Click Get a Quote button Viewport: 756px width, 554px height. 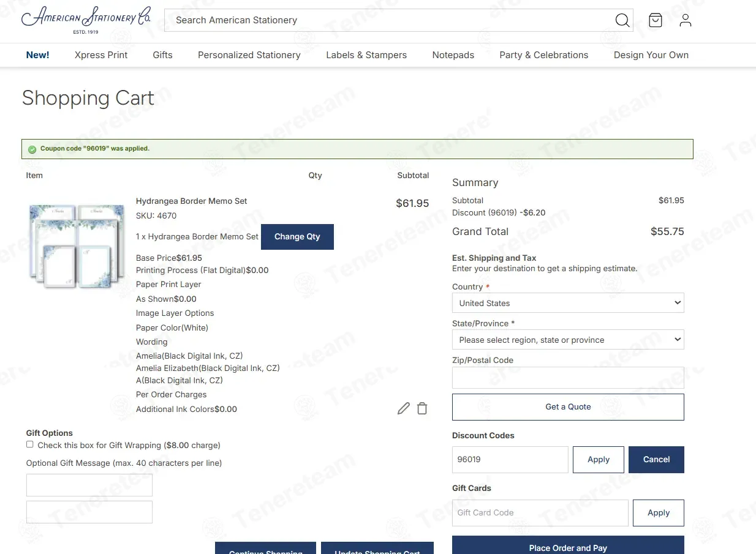click(x=568, y=407)
